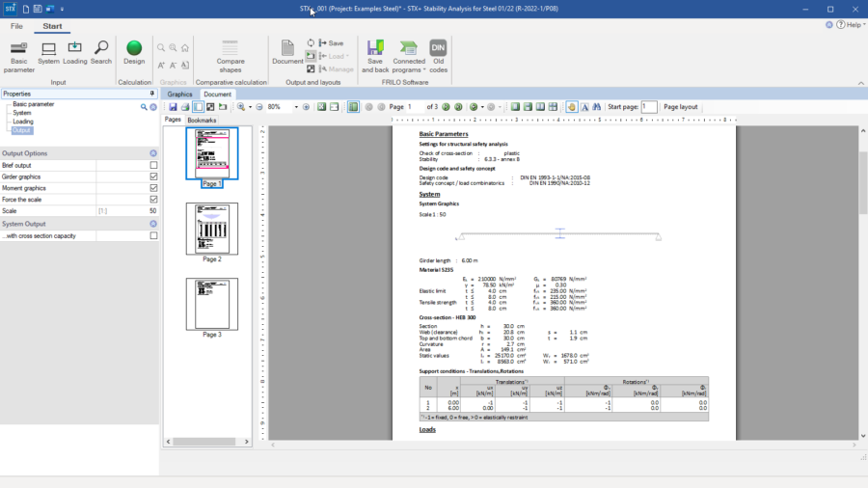Click the zoom in magnifier icon

(241, 107)
